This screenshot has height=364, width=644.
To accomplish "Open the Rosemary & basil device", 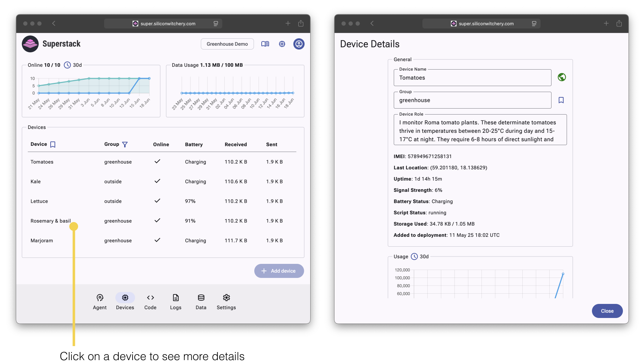I will [x=162, y=221].
